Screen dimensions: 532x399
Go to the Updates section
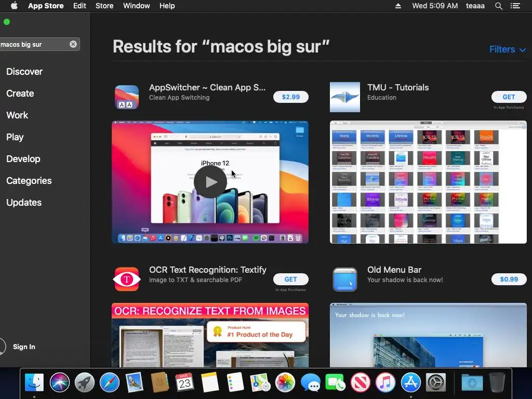24,203
